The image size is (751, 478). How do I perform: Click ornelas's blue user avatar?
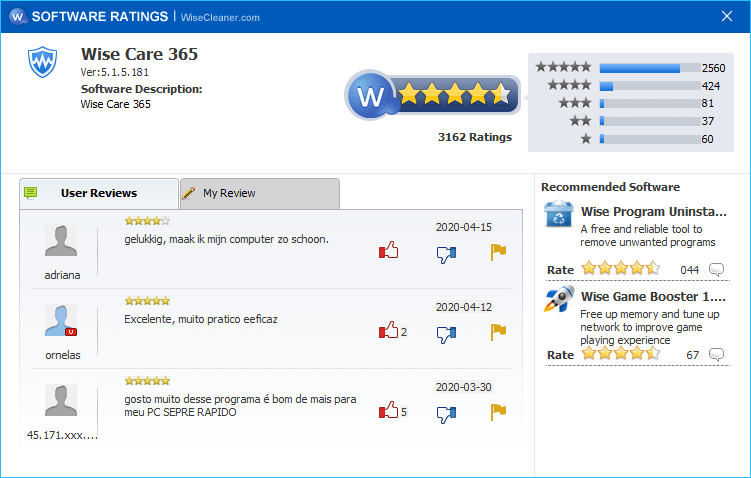click(61, 320)
